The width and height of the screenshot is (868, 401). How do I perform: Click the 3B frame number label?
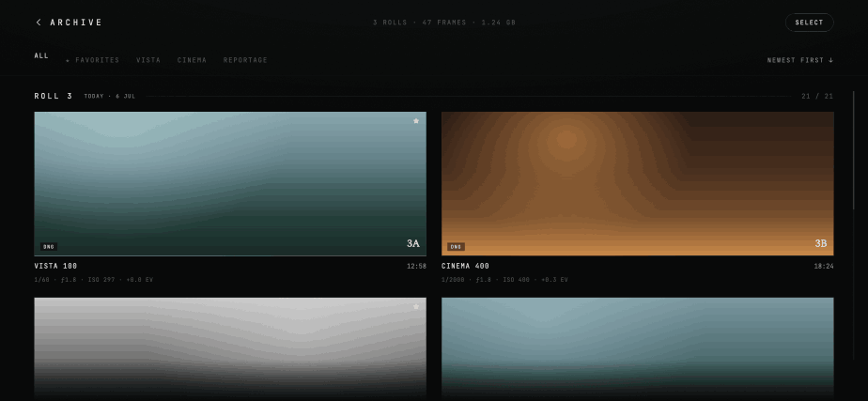[821, 243]
